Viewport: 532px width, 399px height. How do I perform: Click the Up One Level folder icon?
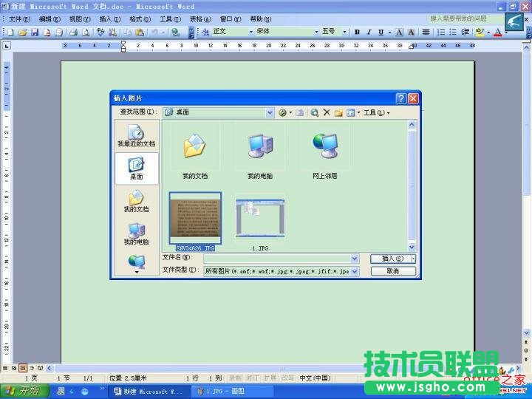(x=299, y=112)
